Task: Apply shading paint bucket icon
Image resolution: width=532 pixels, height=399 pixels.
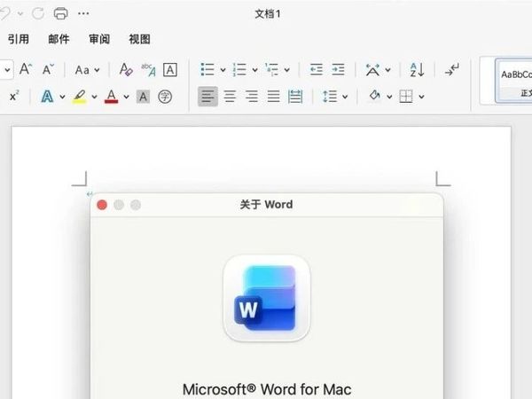Action: [374, 96]
